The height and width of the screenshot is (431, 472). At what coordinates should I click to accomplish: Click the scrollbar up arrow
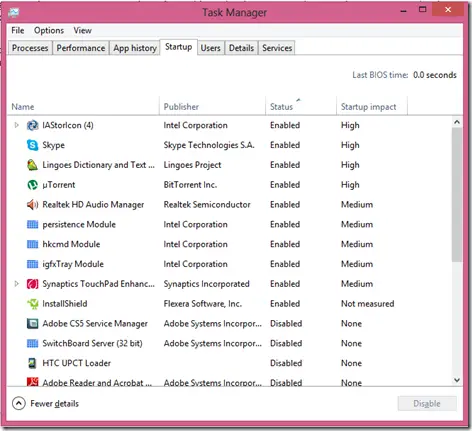(457, 122)
